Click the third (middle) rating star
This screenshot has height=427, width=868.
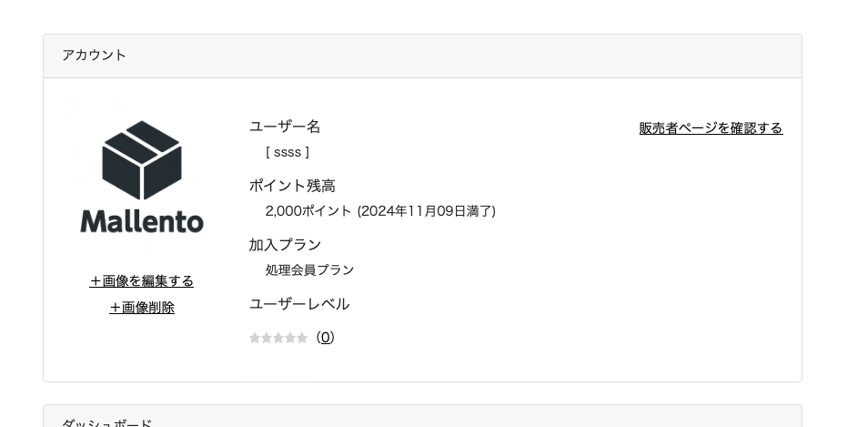pos(278,338)
